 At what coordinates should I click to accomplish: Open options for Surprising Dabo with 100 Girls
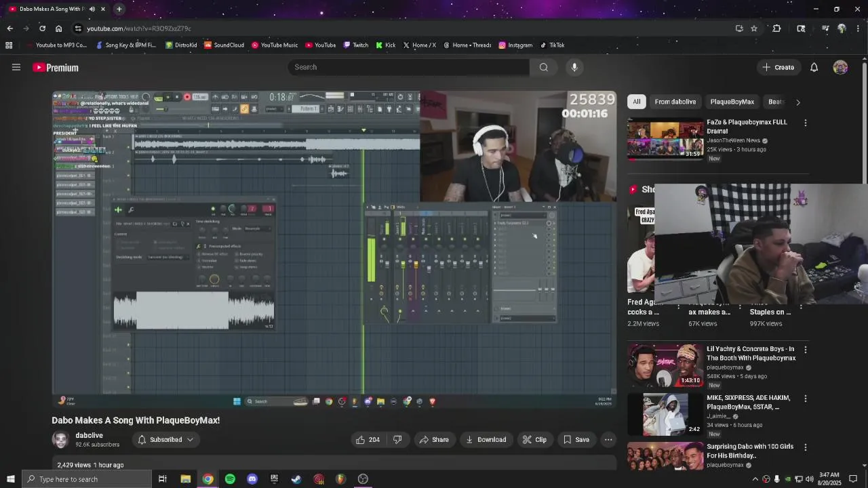[x=805, y=447]
